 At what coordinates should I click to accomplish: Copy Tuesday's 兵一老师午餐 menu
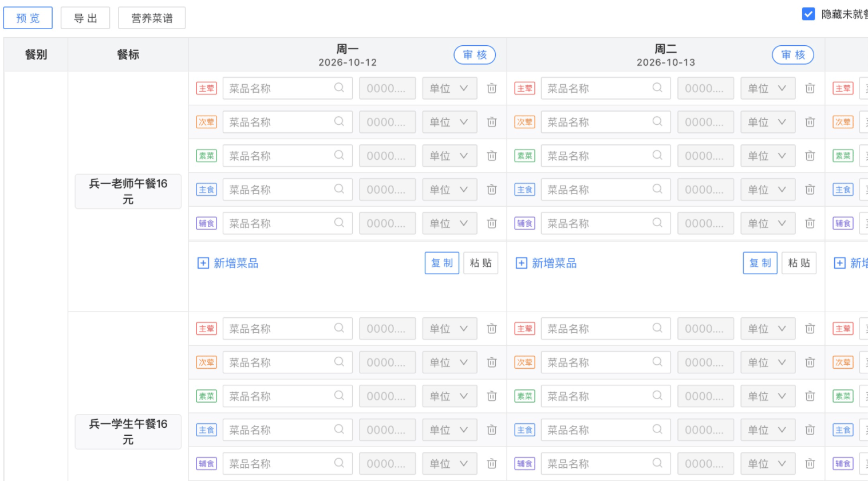coord(760,263)
